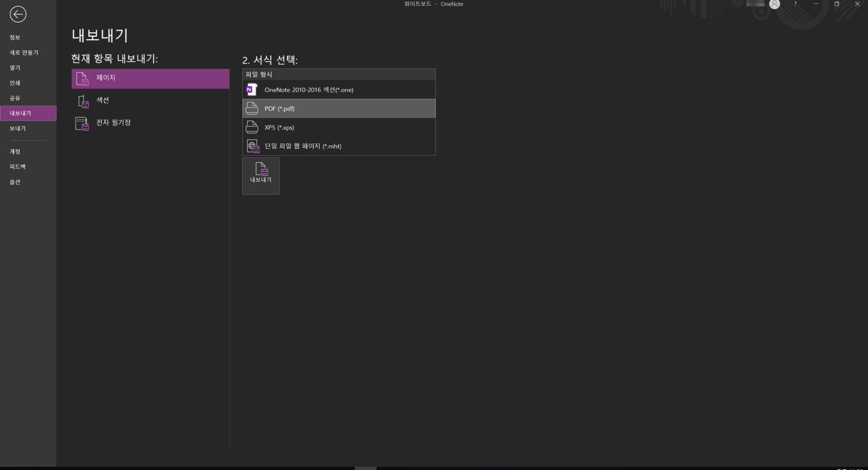
Task: Select 전자 필기장 as the export item
Action: 151,123
